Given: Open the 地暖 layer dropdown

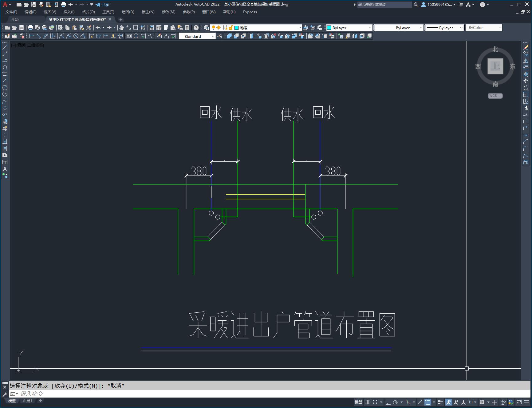Looking at the screenshot, I should (300, 28).
